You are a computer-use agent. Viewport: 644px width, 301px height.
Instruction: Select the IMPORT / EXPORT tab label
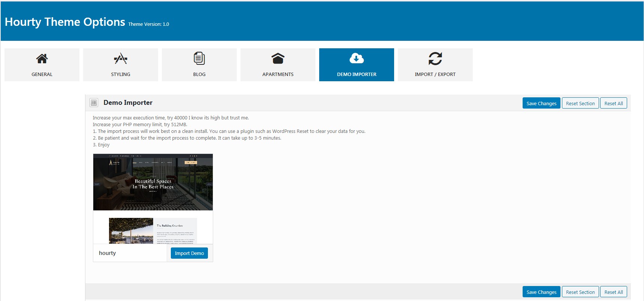435,75
